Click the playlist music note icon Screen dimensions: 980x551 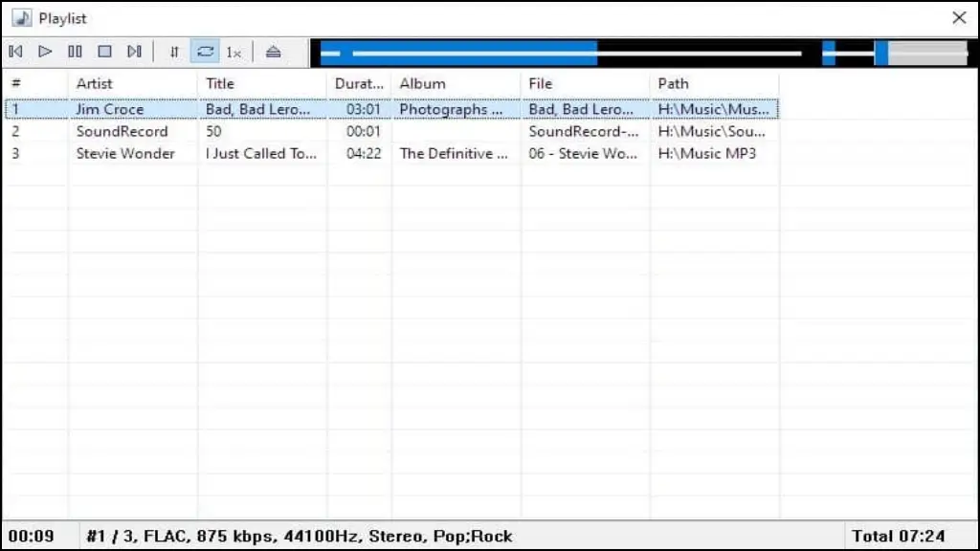[22, 18]
